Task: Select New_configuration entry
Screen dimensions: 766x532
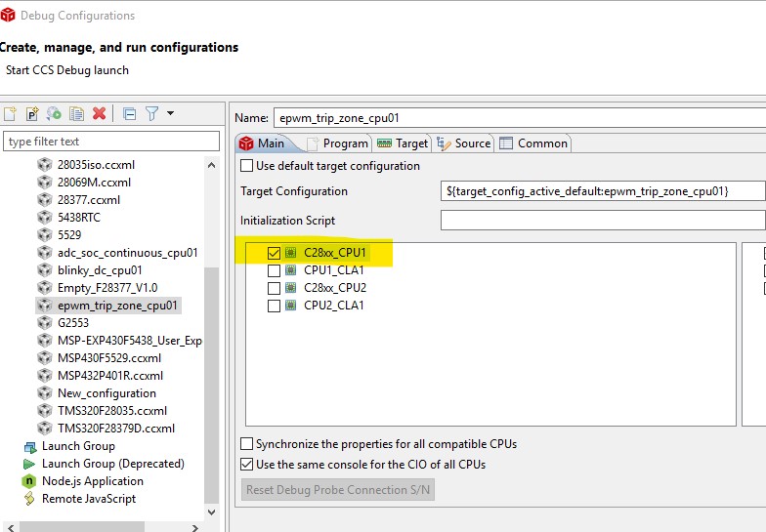Action: pos(106,393)
